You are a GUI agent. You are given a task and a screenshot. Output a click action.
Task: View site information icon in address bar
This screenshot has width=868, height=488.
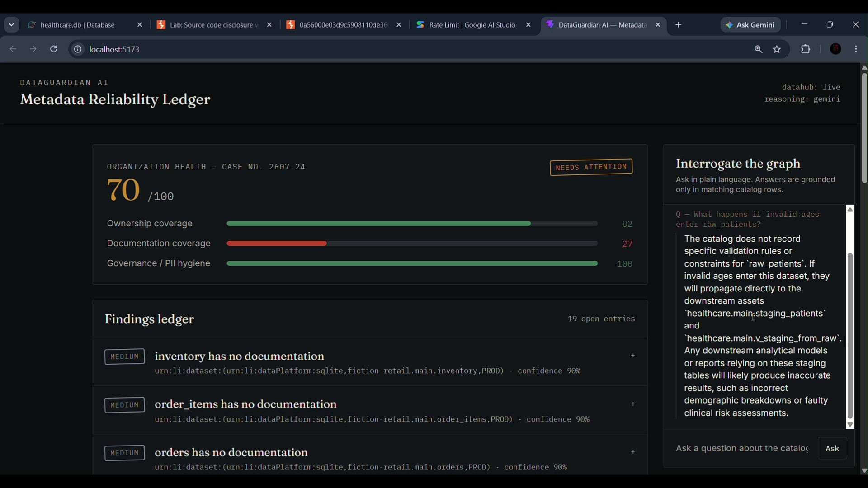[78, 49]
